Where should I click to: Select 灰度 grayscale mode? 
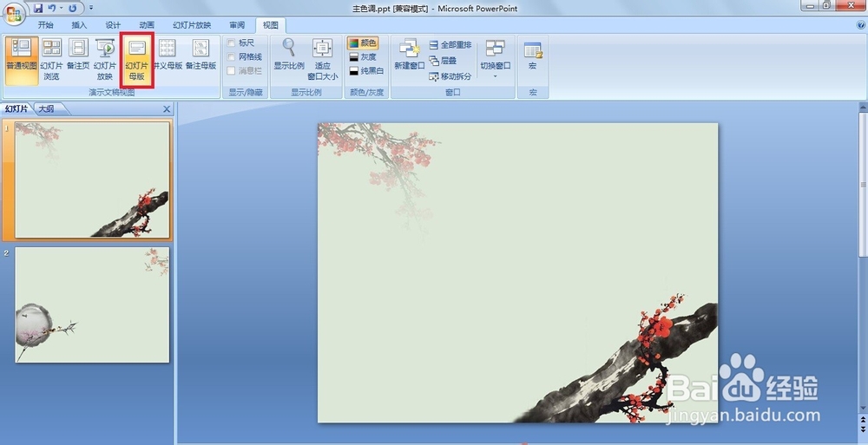point(363,56)
